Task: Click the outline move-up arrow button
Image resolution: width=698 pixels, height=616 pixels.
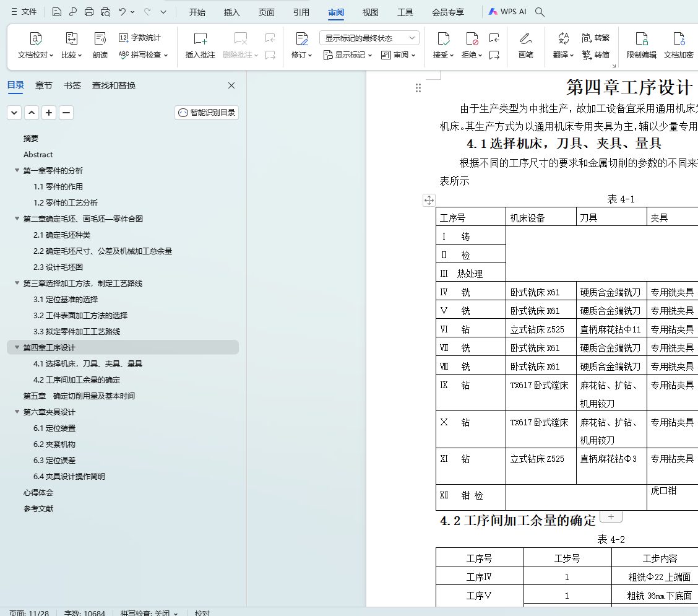Action: [32, 113]
